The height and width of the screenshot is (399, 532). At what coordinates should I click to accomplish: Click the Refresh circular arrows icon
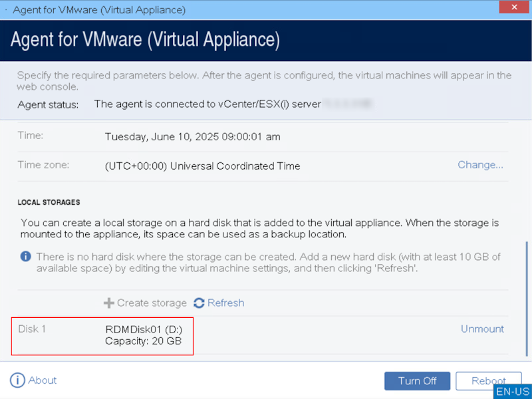(x=199, y=303)
